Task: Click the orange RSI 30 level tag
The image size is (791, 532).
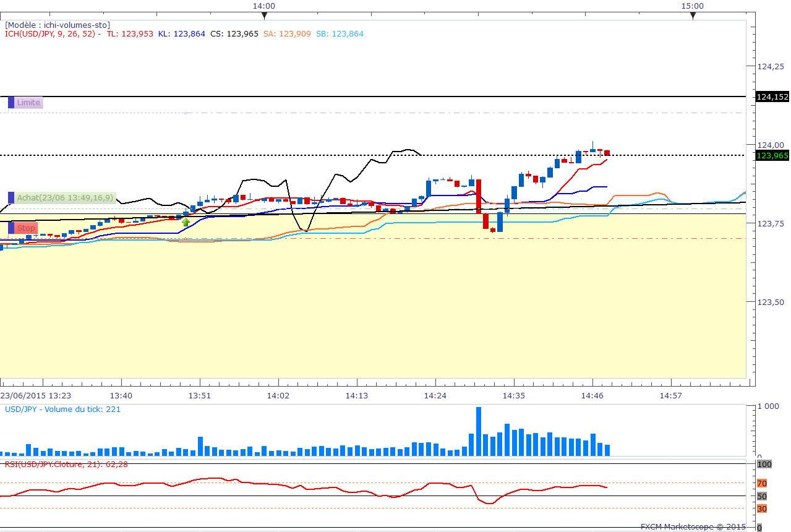Action: (x=762, y=508)
